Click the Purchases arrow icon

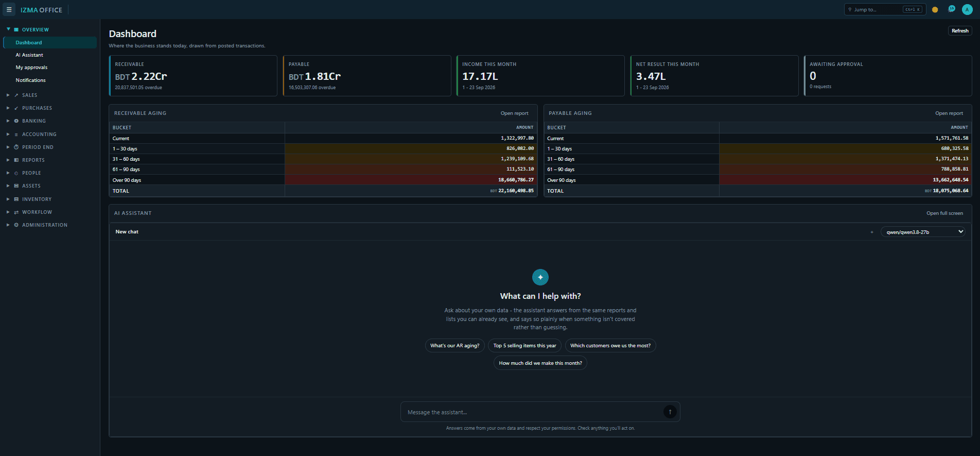(16, 108)
